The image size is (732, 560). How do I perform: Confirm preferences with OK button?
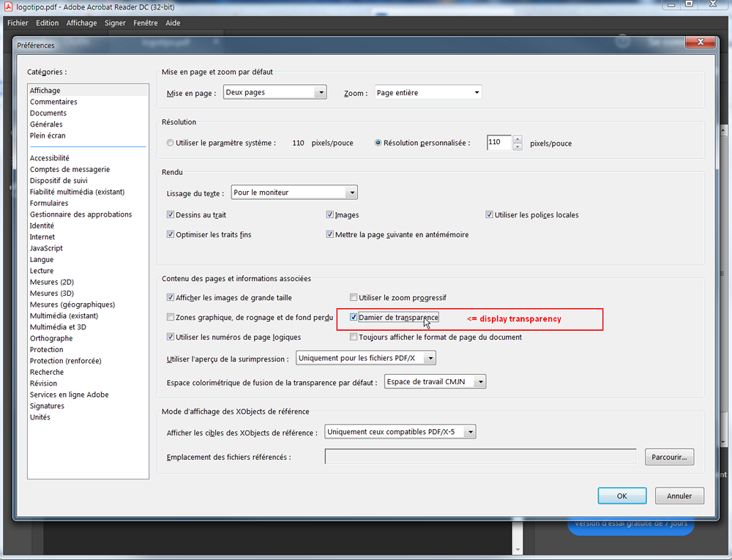click(x=621, y=496)
